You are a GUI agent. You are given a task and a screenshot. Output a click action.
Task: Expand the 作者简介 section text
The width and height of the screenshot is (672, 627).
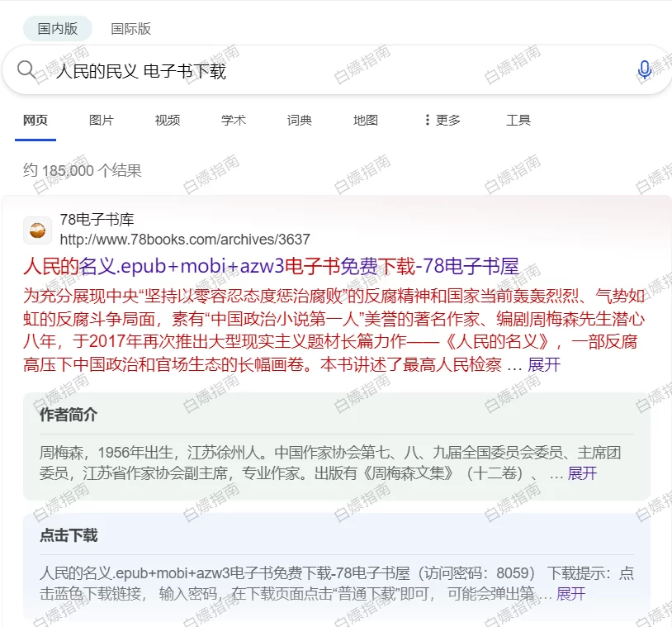tap(582, 473)
